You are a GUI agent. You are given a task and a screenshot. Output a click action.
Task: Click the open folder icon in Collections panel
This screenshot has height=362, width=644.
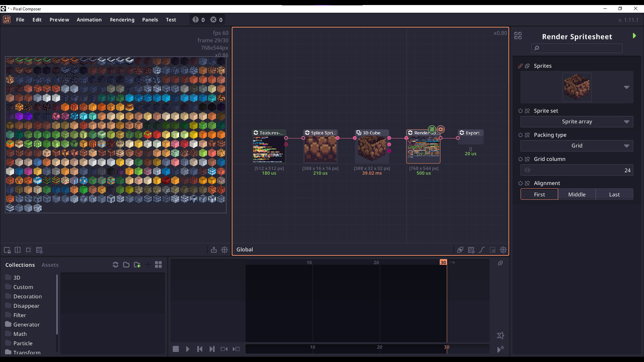pos(126,264)
